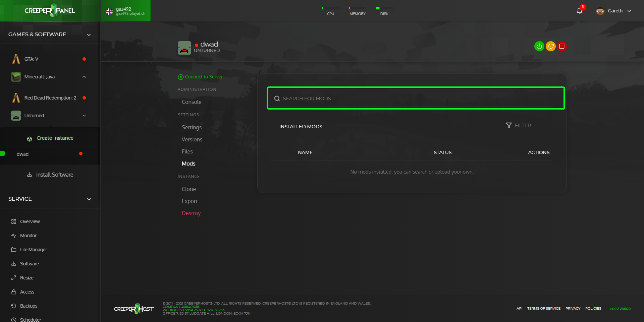
Task: Open the Console page
Action: click(192, 102)
